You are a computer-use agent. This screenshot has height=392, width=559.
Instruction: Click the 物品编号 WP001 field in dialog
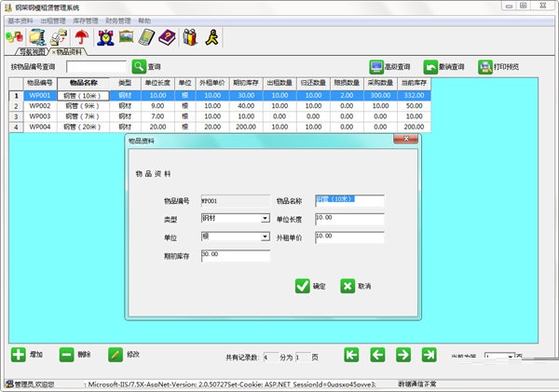coord(236,201)
